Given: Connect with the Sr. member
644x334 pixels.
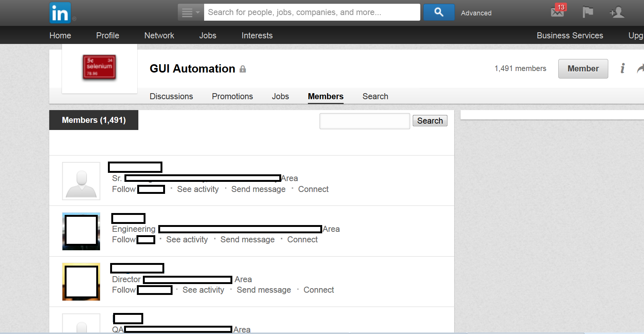Looking at the screenshot, I should pyautogui.click(x=313, y=189).
